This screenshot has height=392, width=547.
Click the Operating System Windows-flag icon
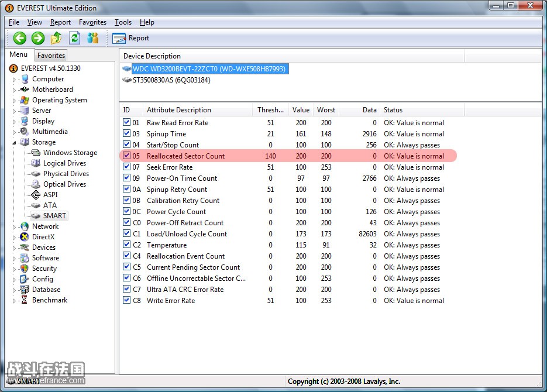[25, 100]
